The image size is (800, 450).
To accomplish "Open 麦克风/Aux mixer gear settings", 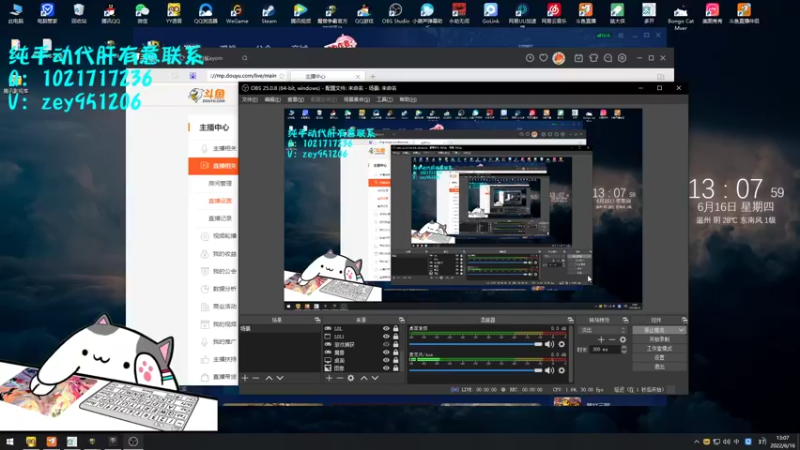I will 562,370.
